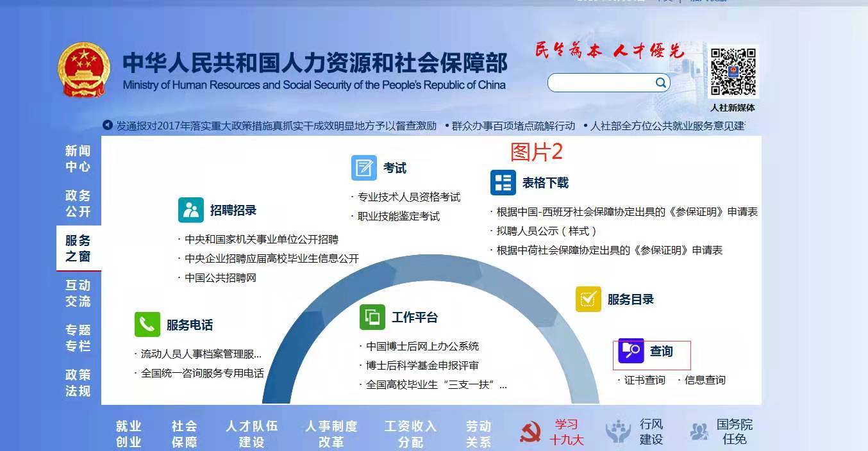Click the QR code for 人社新媒体
Screen dimensions: 868x451
tap(733, 72)
